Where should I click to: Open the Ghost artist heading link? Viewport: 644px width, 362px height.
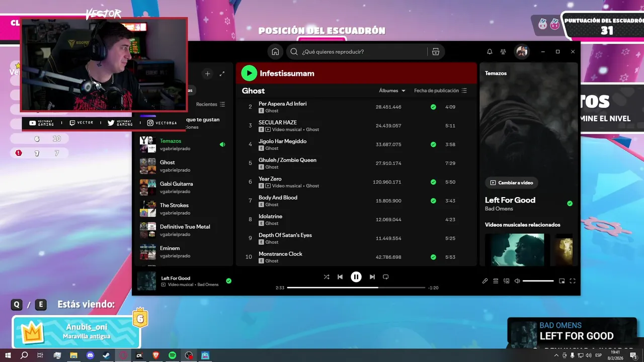pyautogui.click(x=253, y=91)
